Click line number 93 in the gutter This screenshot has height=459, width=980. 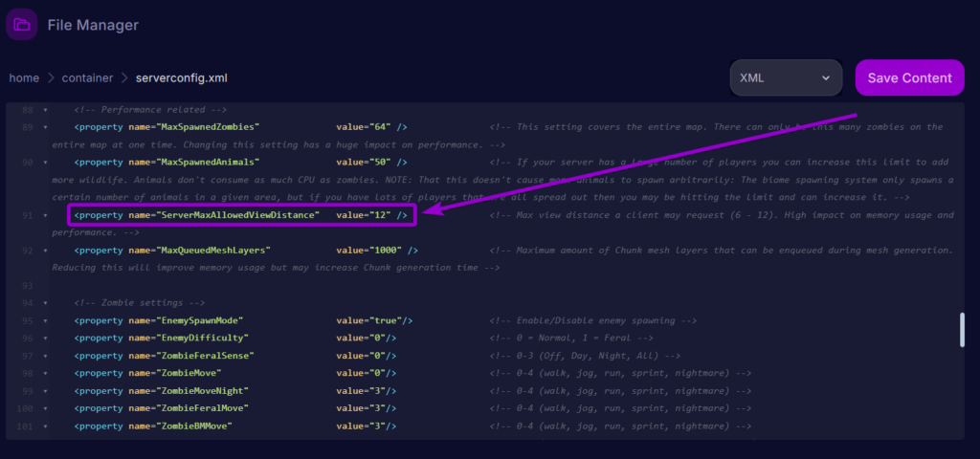click(27, 285)
